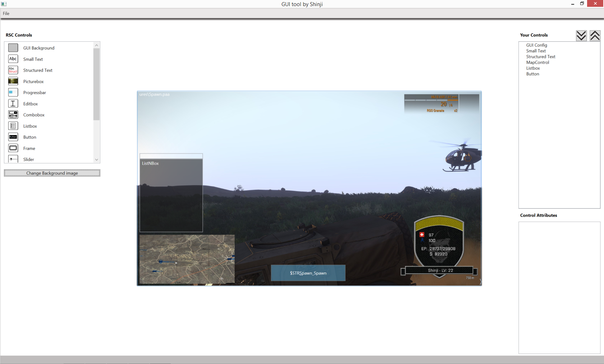604x364 pixels.
Task: Click the application icon in title bar
Action: point(4,4)
